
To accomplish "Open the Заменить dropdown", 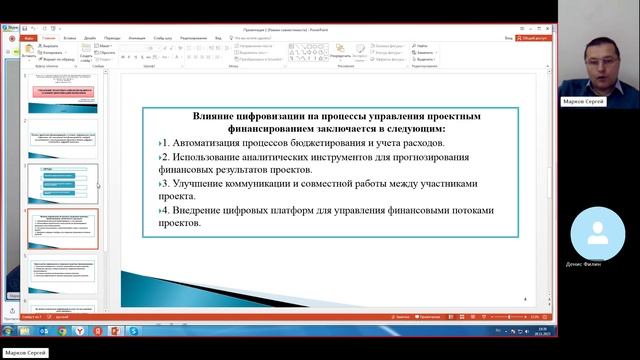I will pyautogui.click(x=424, y=53).
